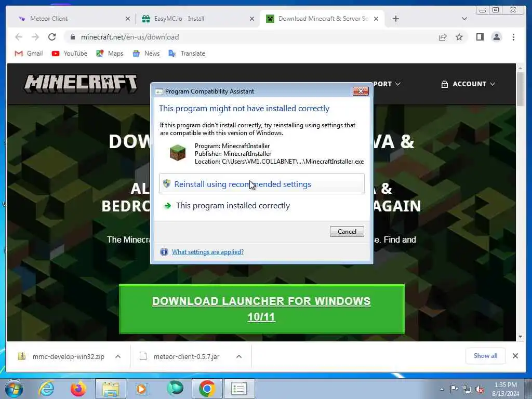Click the Chrome taskbar icon

pyautogui.click(x=207, y=389)
